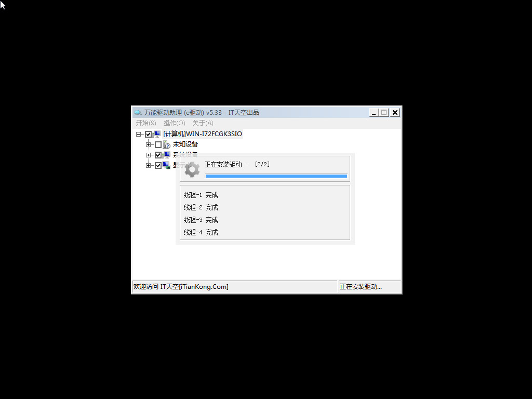Collapse the WIN-I72FCGK3SIO computer node
This screenshot has width=532, height=399.
138,135
